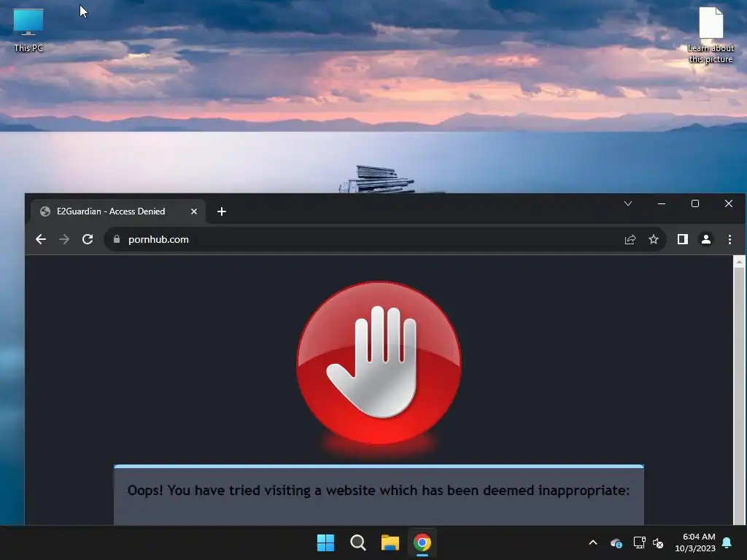This screenshot has width=747, height=560.
Task: Open network status tray icon
Action: tap(639, 542)
